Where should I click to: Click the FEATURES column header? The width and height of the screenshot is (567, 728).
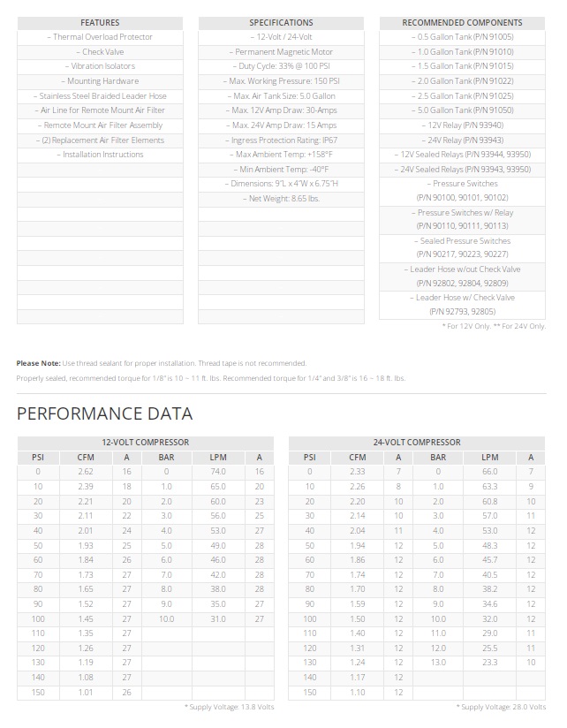coord(100,23)
